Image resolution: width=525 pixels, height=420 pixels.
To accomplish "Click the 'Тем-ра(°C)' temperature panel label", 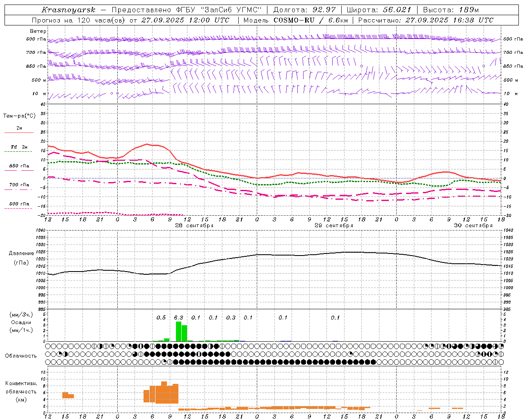I will click(x=20, y=116).
